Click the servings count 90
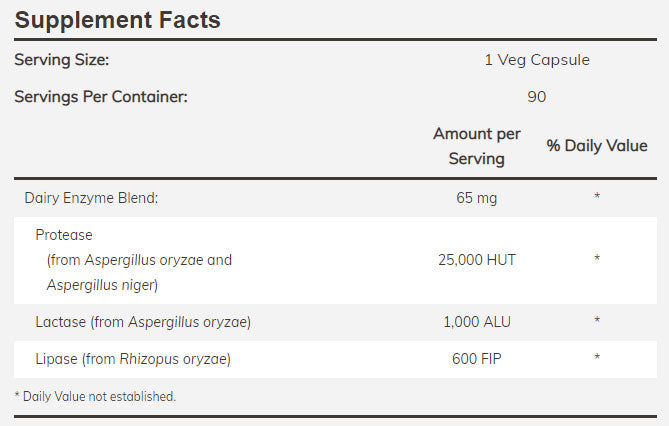Image resolution: width=669 pixels, height=426 pixels. (537, 97)
